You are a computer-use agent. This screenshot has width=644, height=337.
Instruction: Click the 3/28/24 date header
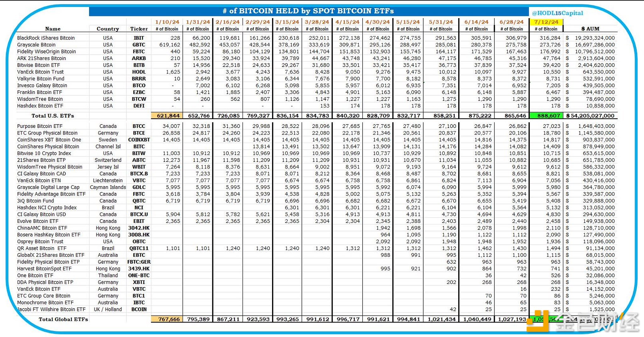[x=317, y=22]
